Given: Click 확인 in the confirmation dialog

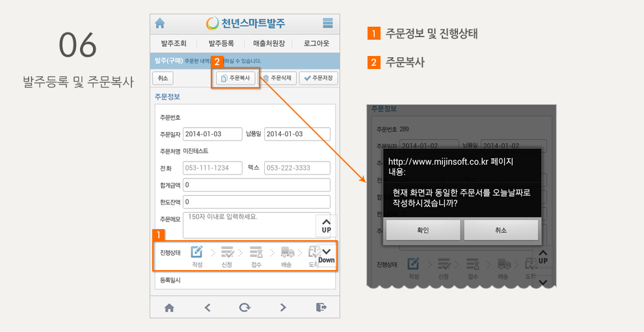Looking at the screenshot, I should coord(423,230).
